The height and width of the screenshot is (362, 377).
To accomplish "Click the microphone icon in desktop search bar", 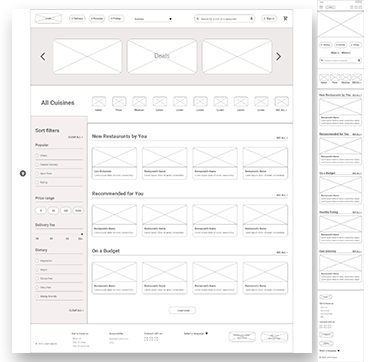I will 251,19.
